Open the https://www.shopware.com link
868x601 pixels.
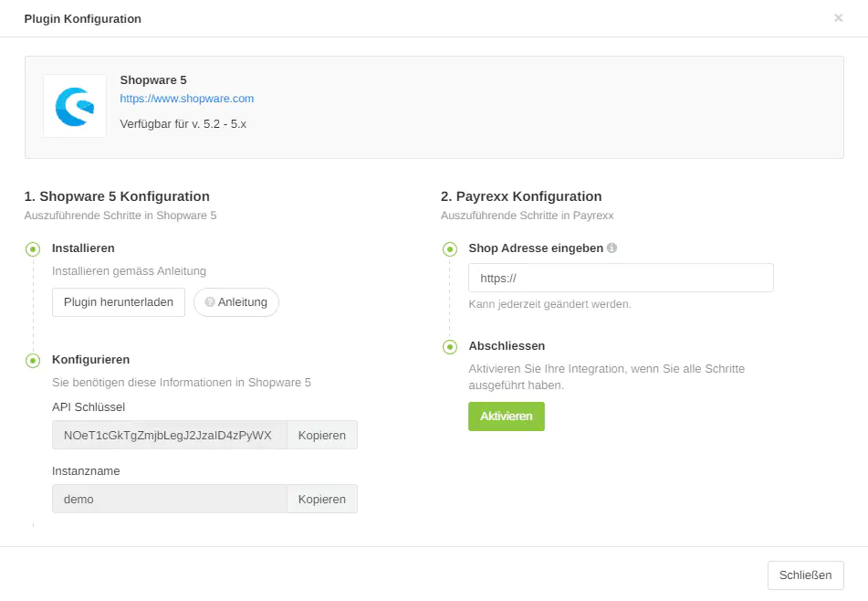(187, 99)
